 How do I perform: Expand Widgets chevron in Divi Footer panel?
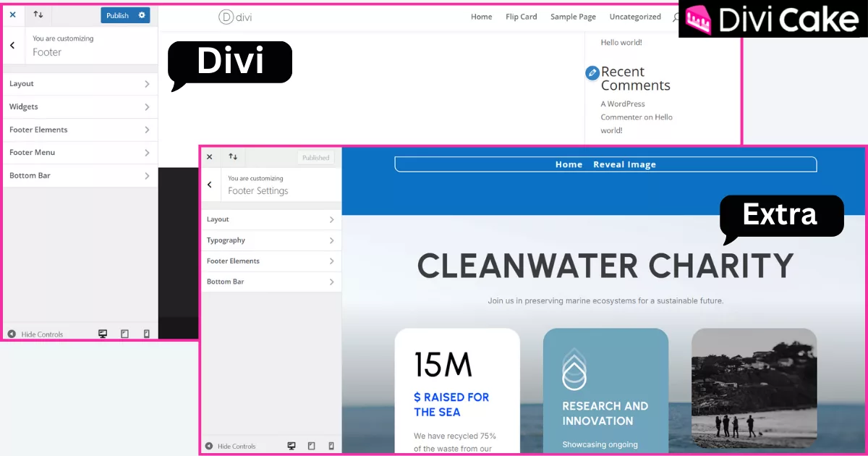[147, 107]
